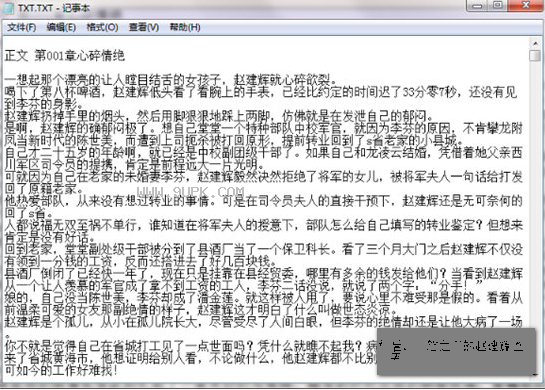Open the 帮助(H) menu
545x390 pixels.
185,27
